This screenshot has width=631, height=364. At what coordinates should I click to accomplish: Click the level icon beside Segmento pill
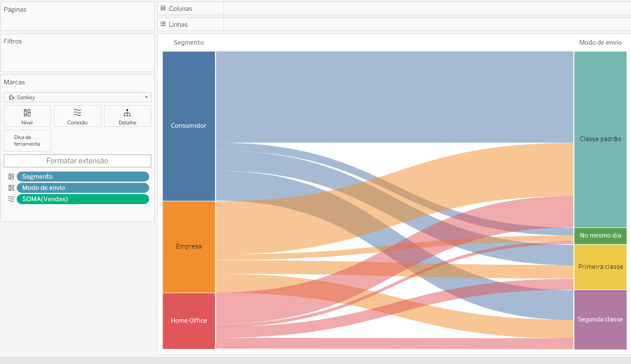(11, 177)
